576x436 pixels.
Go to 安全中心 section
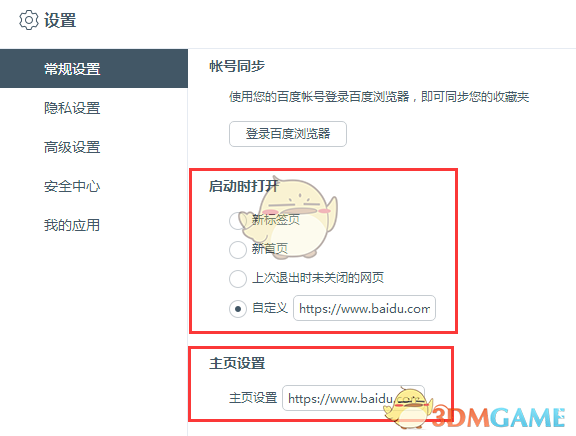(72, 186)
